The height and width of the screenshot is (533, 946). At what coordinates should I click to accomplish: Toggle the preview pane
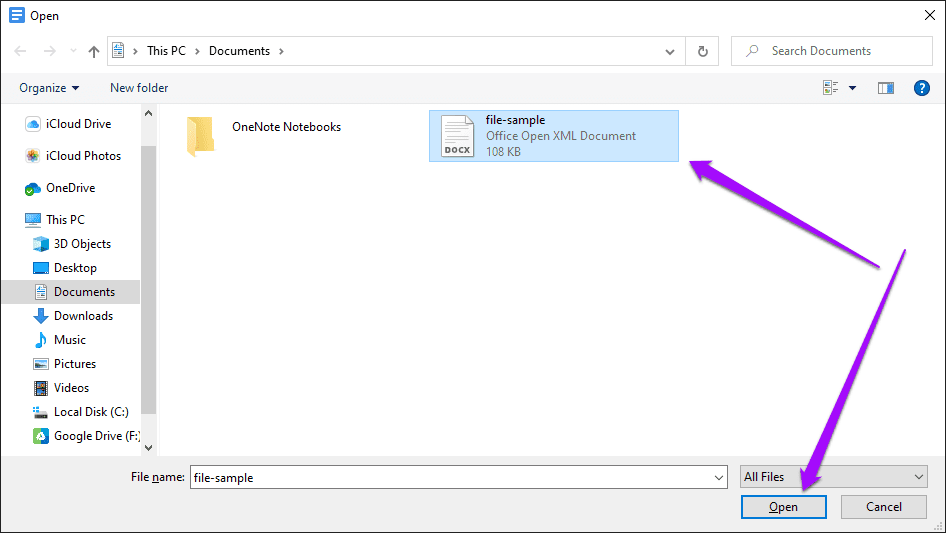886,88
